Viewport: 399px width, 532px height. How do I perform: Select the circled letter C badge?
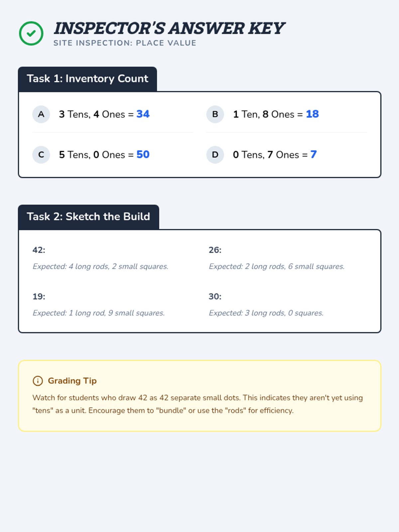[x=41, y=155]
